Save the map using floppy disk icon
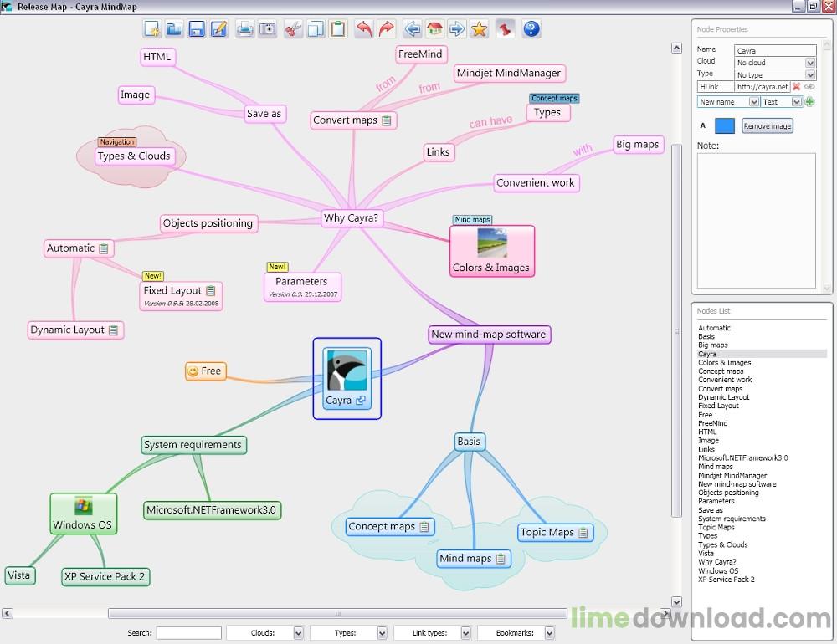The width and height of the screenshot is (837, 644). (x=197, y=29)
